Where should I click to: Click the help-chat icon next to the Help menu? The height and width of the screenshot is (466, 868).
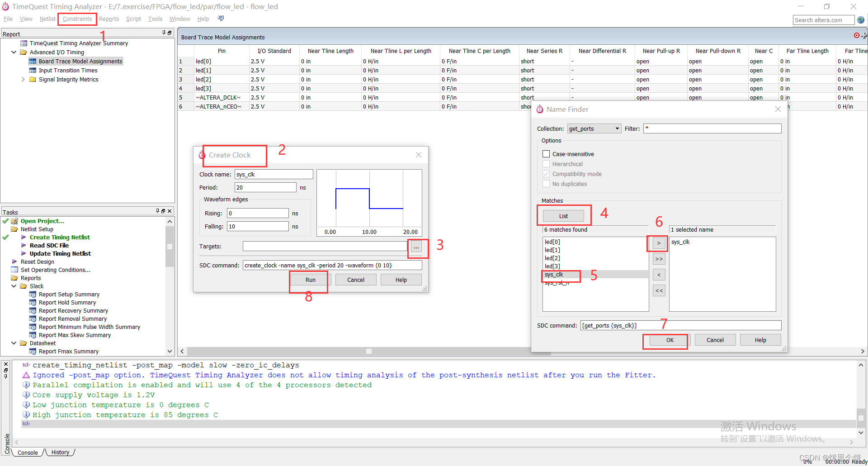pyautogui.click(x=221, y=19)
